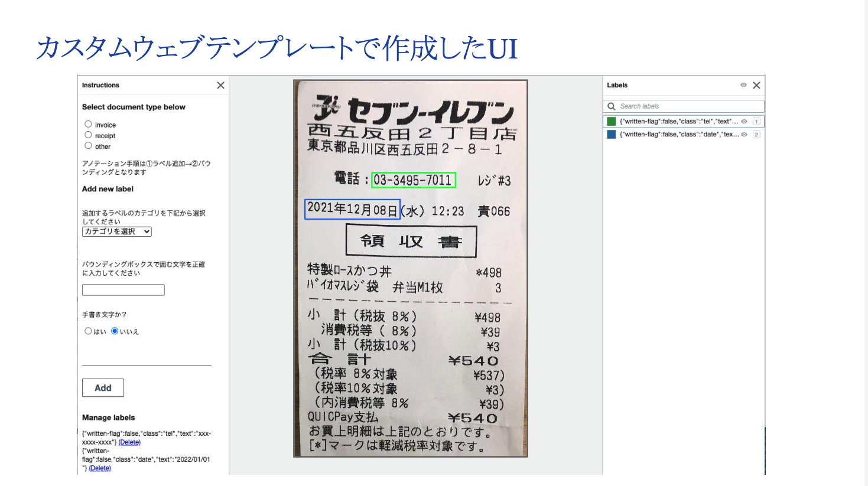Click the bounding box text input field
Screen dimensions: 868x486
[123, 290]
